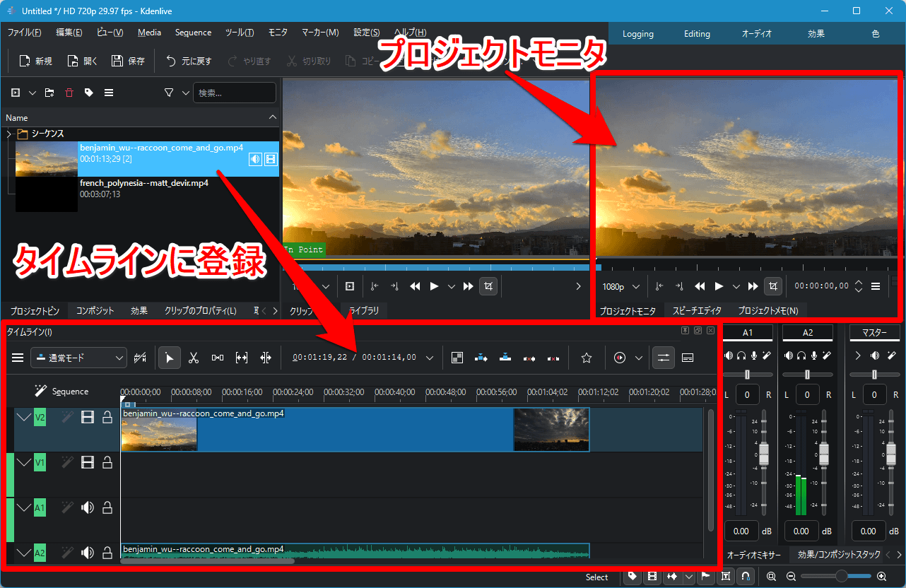The height and width of the screenshot is (588, 906).
Task: Select the razor (scissors) tool in timeline toolbar
Action: pyautogui.click(x=193, y=358)
